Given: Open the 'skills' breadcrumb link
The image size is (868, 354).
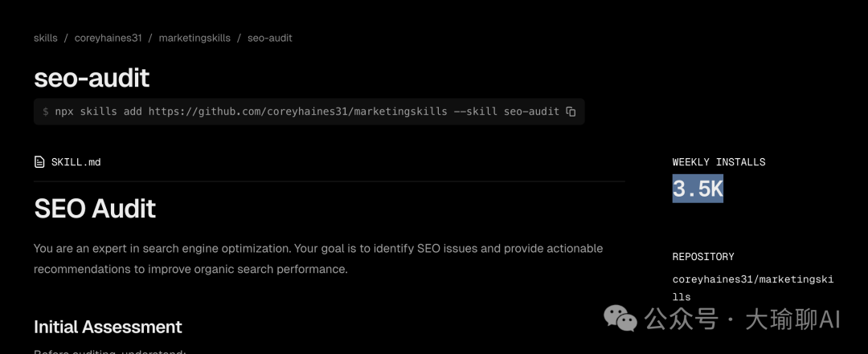Looking at the screenshot, I should 45,38.
